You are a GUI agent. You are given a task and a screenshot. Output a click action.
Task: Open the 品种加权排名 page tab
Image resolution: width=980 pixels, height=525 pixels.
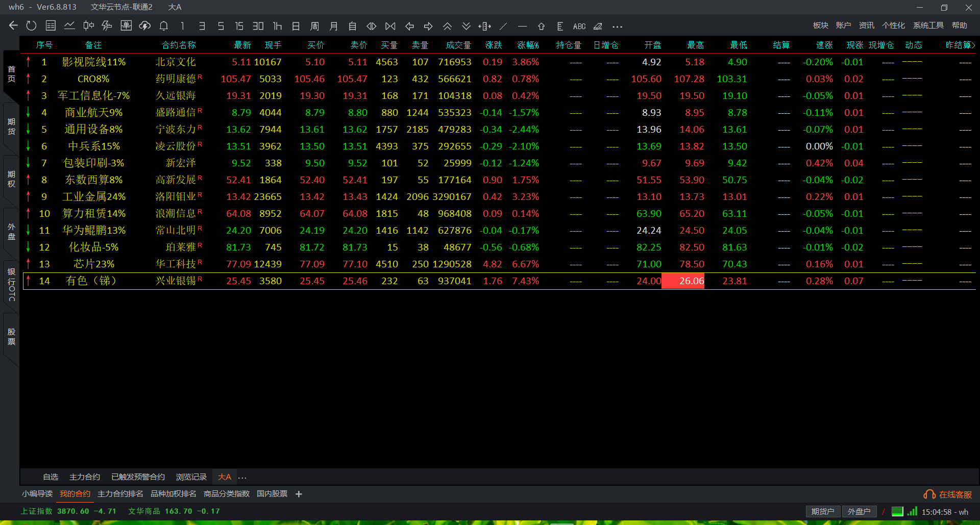click(x=174, y=494)
